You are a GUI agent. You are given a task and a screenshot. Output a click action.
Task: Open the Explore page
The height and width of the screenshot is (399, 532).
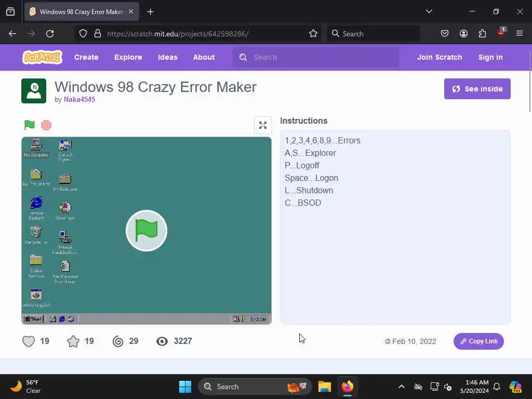(128, 57)
